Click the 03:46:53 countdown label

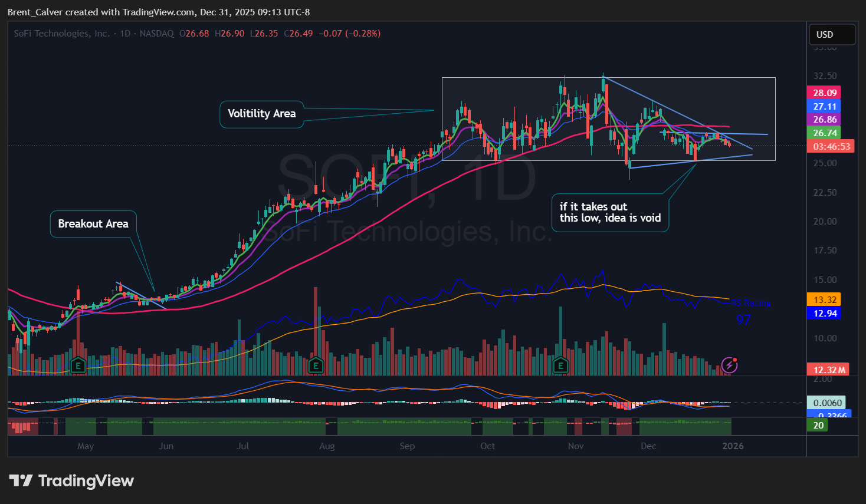click(x=831, y=146)
